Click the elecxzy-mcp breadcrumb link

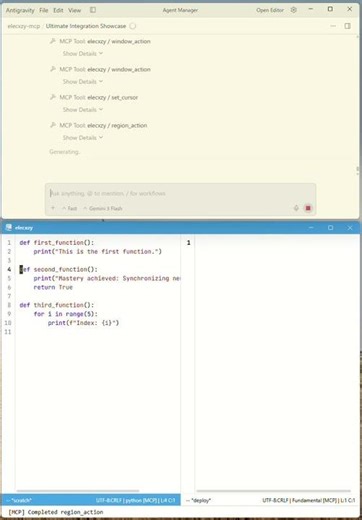coord(24,26)
